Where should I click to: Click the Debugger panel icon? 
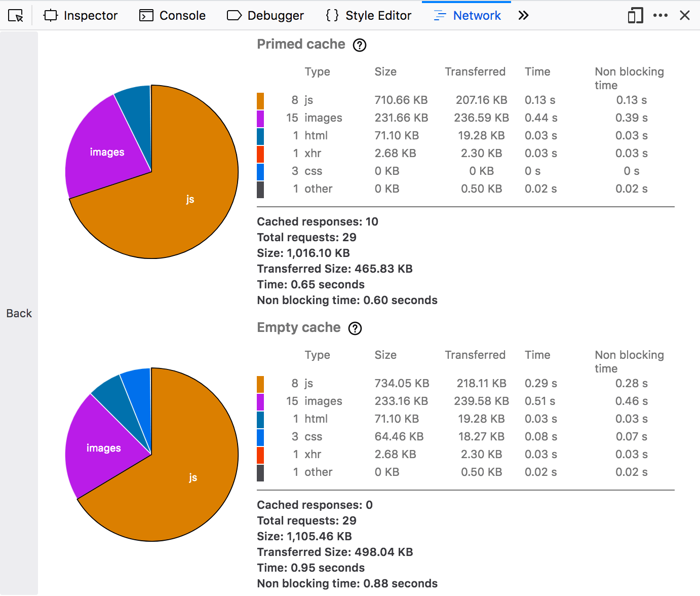tap(234, 15)
